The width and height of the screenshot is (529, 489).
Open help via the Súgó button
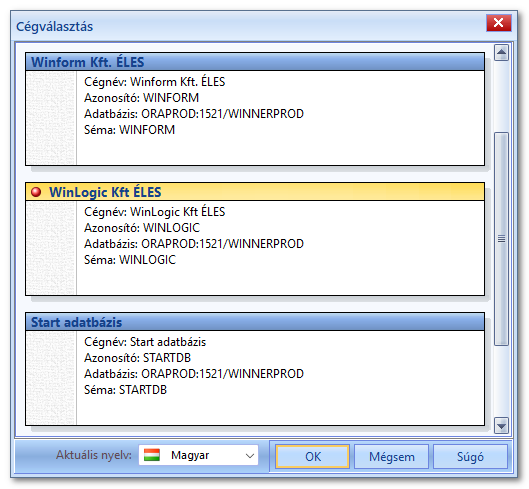[x=470, y=456]
